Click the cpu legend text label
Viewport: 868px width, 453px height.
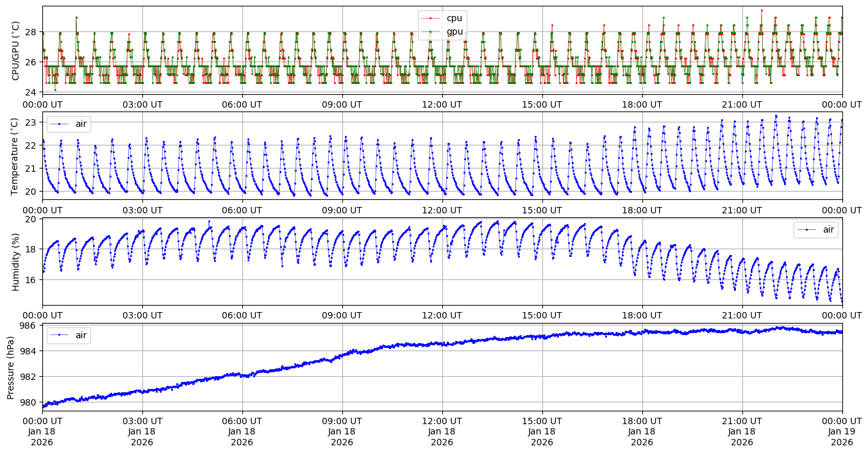coord(454,18)
